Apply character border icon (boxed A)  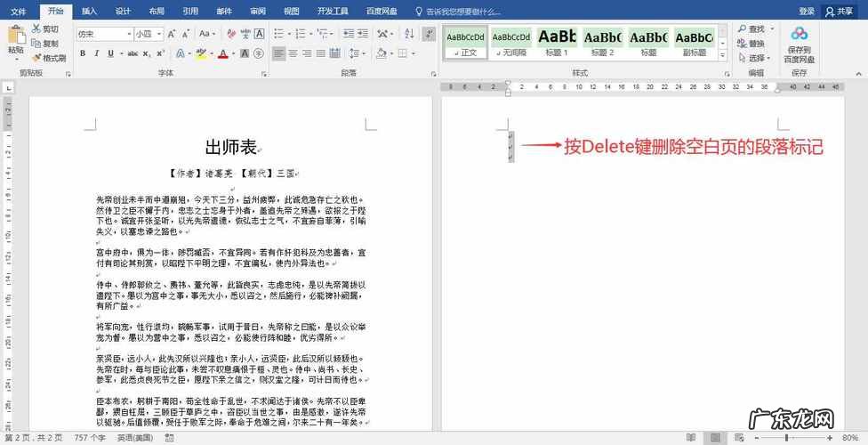point(259,34)
